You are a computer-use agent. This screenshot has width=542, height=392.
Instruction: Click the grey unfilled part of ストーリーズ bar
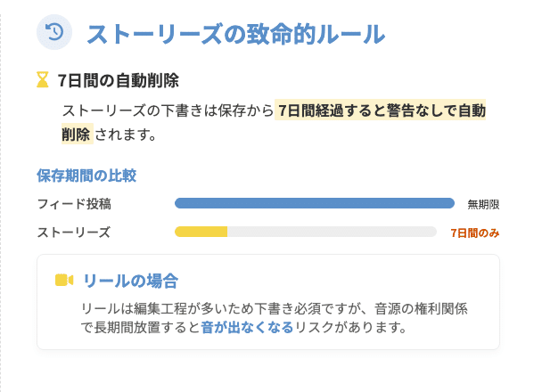pyautogui.click(x=332, y=232)
